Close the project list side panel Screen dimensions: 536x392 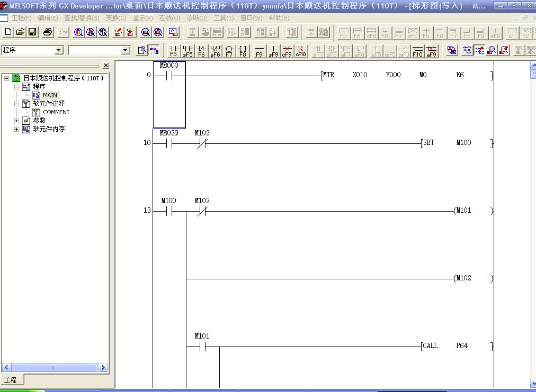(x=106, y=66)
